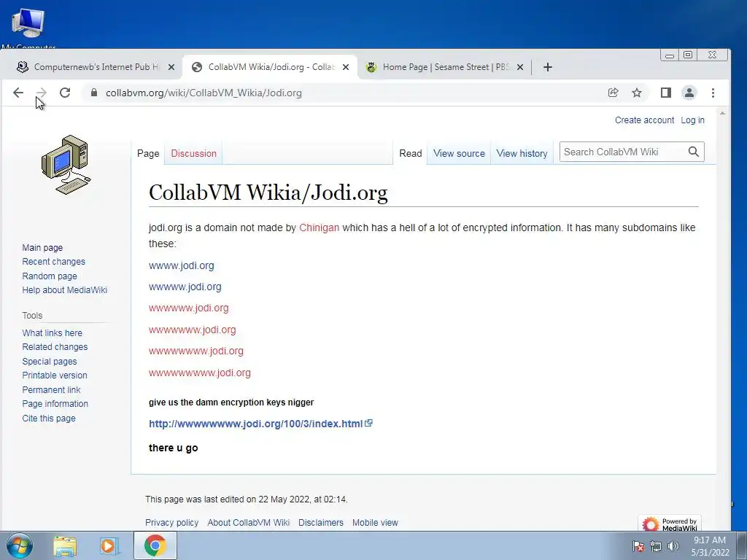
Task: Launch Windows Media Player from taskbar
Action: pyautogui.click(x=109, y=546)
